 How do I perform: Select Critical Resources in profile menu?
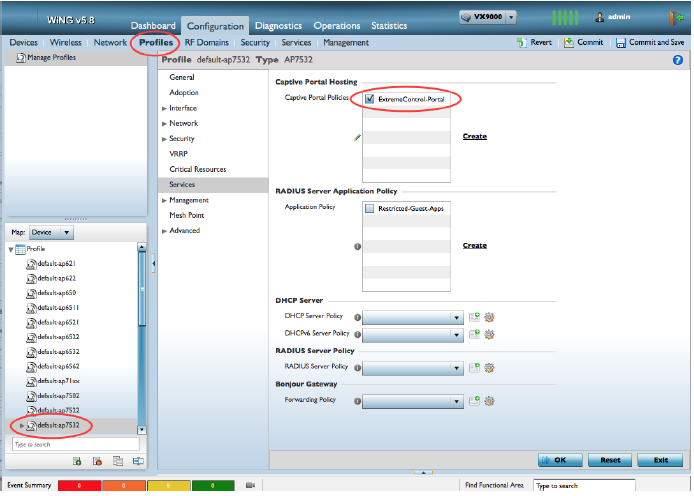tap(197, 169)
